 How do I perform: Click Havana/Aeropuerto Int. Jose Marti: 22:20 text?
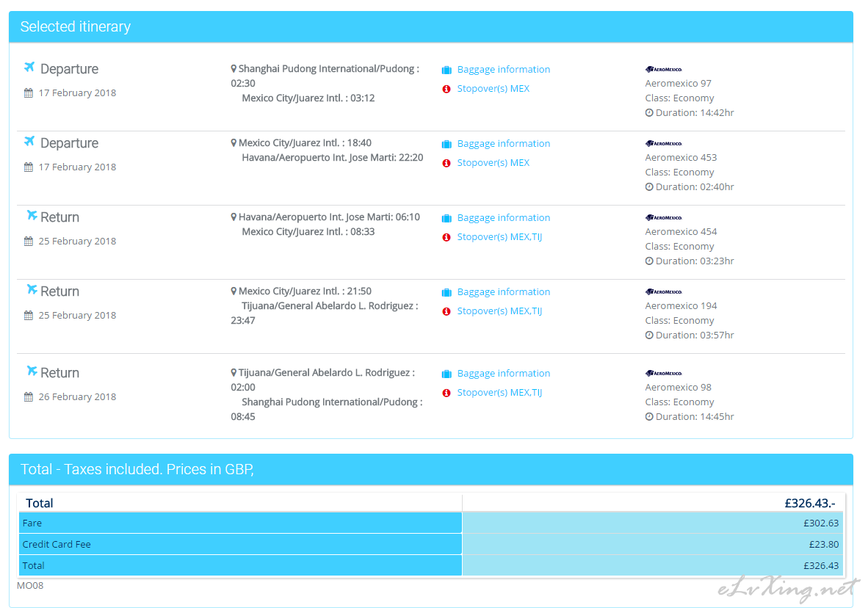pos(332,158)
